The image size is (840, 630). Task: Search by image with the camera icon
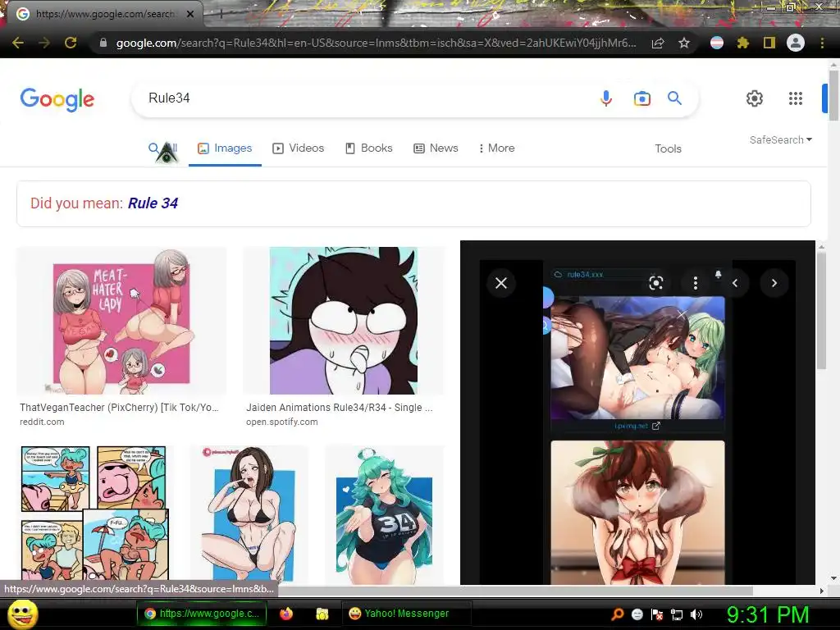(641, 98)
